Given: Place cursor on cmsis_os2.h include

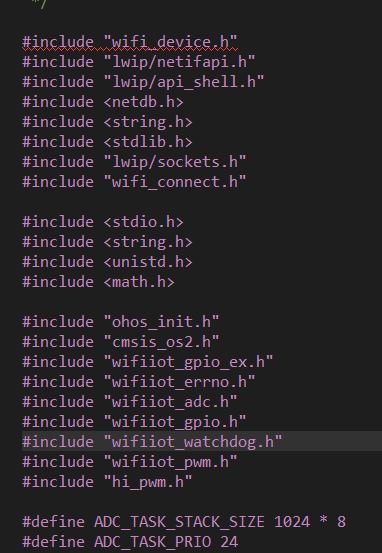Looking at the screenshot, I should click(121, 342).
